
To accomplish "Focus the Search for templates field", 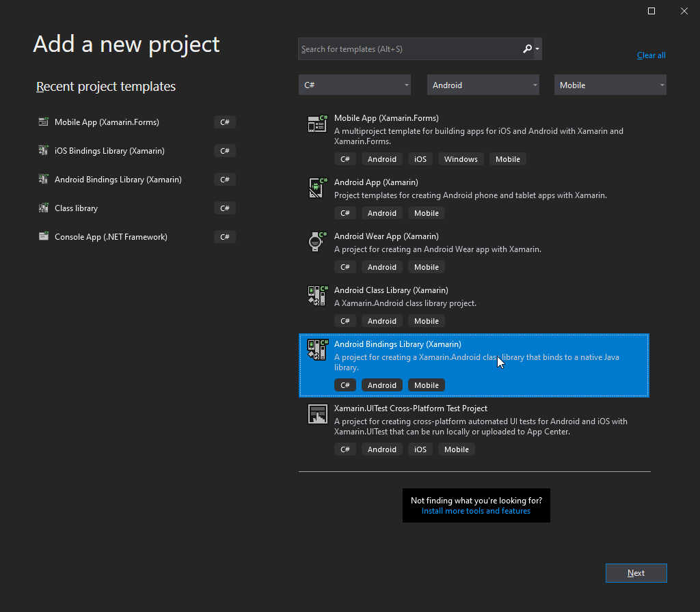I will [411, 49].
